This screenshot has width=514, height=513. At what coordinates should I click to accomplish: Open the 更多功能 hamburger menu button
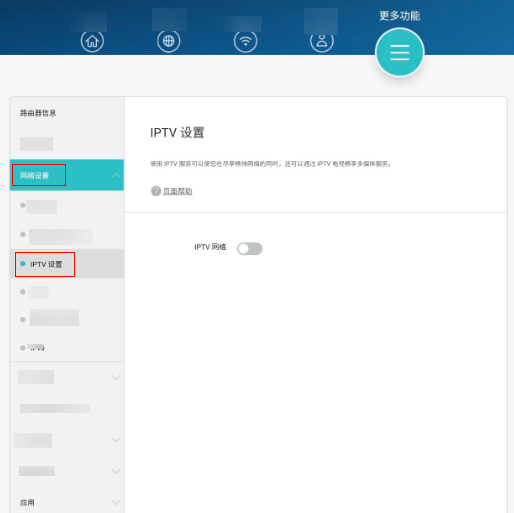pos(400,52)
